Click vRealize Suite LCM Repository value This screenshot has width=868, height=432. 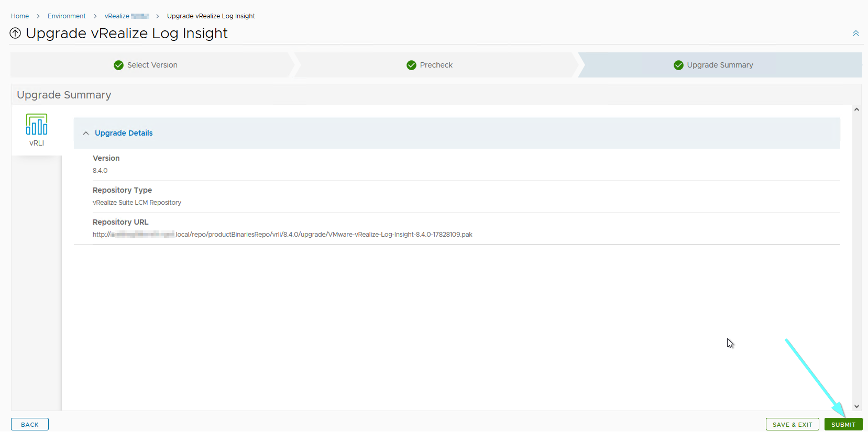(x=137, y=203)
